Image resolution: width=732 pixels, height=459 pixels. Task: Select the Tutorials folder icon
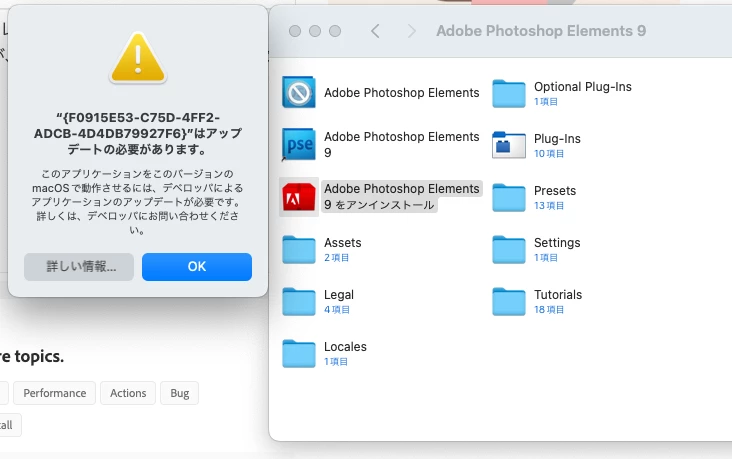(509, 302)
